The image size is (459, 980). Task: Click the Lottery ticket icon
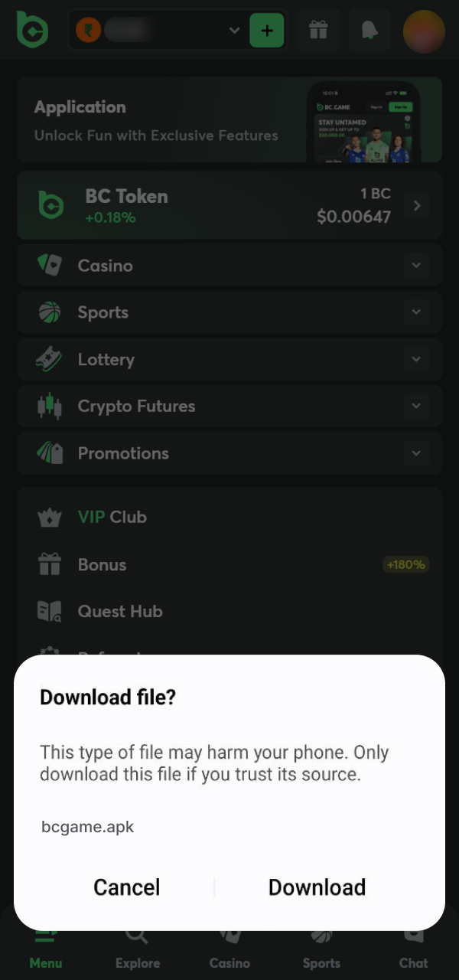pyautogui.click(x=50, y=359)
